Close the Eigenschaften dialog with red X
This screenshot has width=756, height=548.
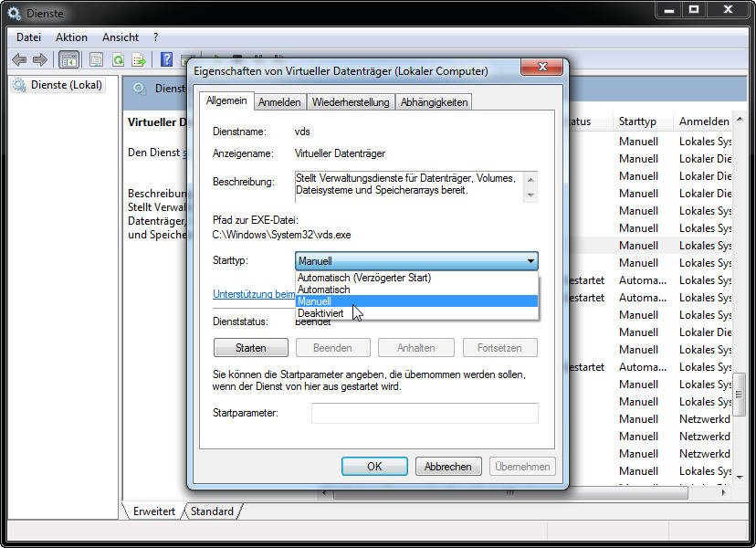point(541,67)
